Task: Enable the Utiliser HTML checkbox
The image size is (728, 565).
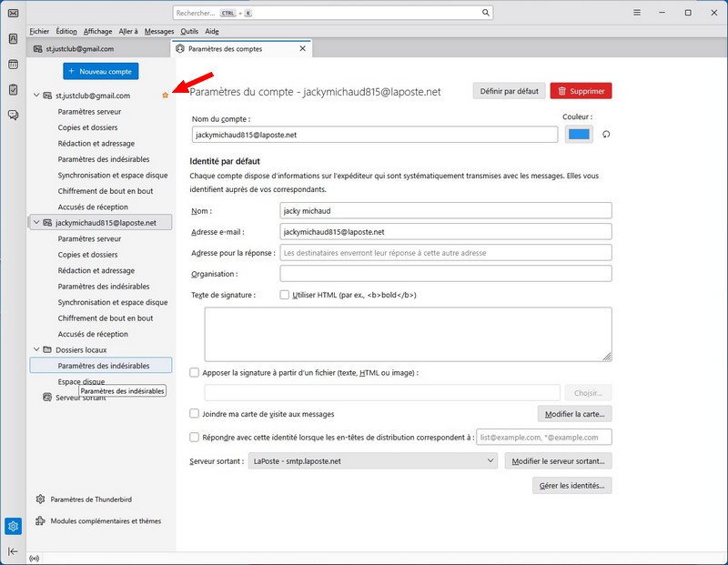Action: click(285, 295)
